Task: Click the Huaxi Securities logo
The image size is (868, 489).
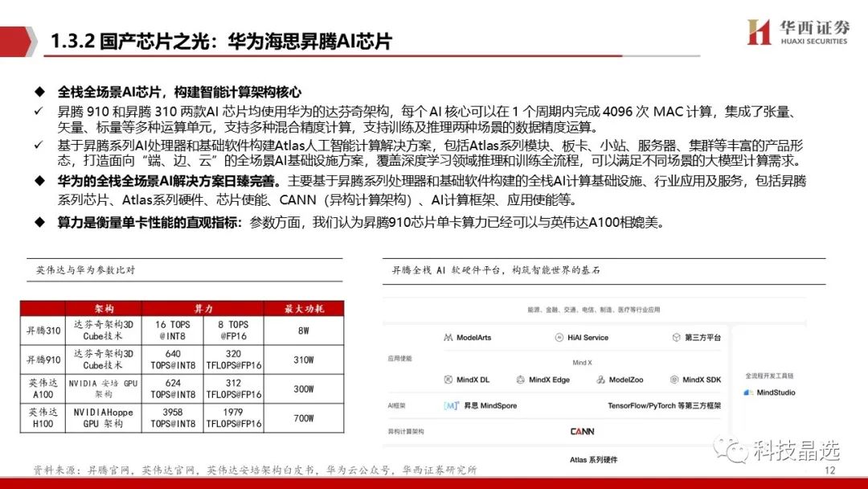Action: [x=798, y=32]
